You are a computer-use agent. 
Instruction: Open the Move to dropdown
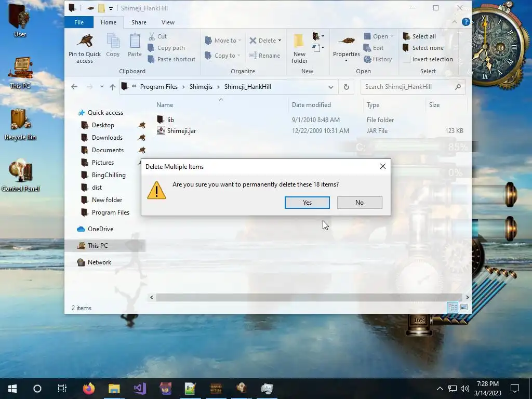(223, 41)
